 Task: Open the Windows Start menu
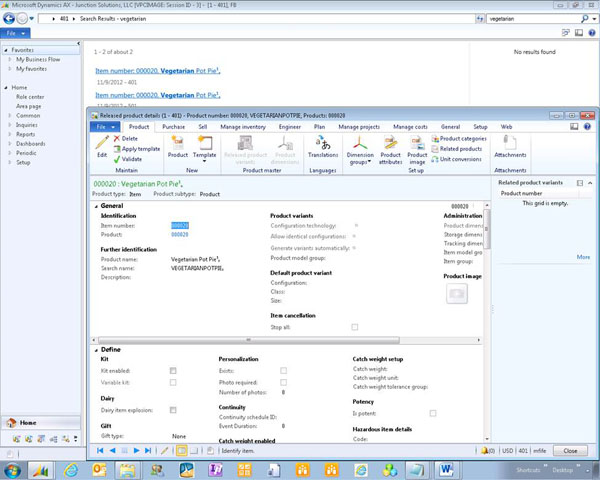pos(12,470)
